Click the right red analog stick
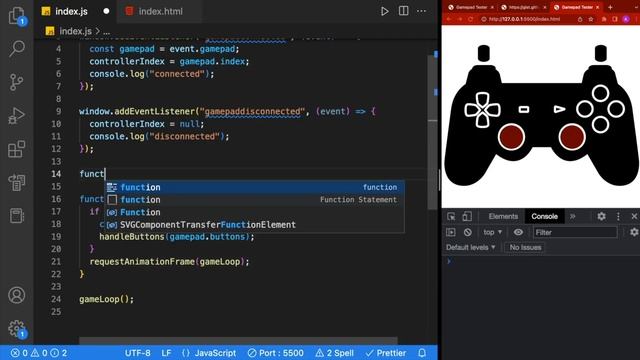The width and height of the screenshot is (640, 360). tap(571, 137)
